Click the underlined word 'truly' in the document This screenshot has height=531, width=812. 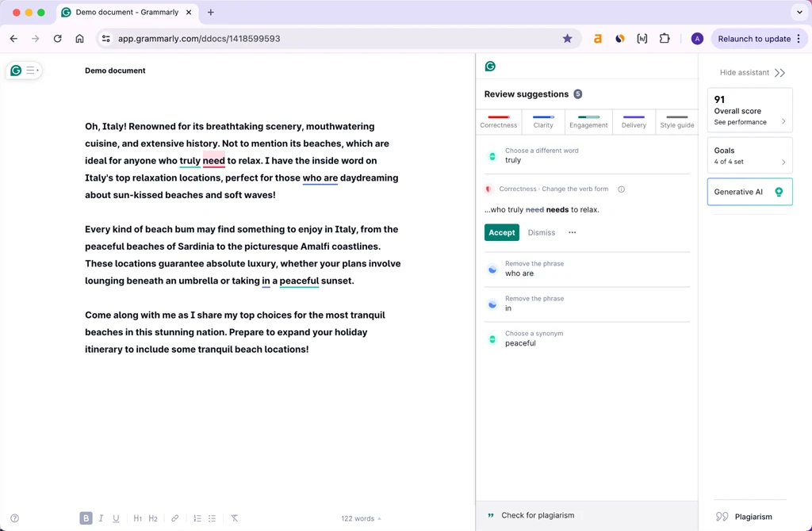tap(190, 160)
